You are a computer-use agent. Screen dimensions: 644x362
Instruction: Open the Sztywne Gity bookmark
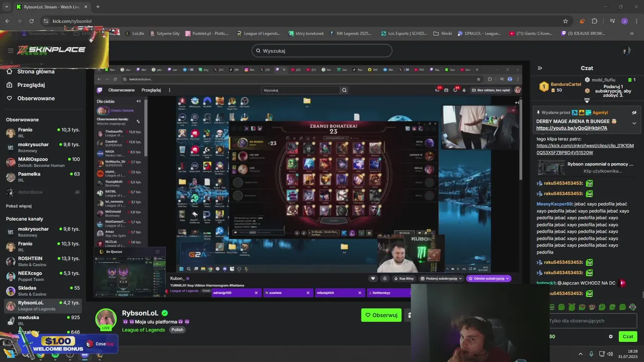165,34
